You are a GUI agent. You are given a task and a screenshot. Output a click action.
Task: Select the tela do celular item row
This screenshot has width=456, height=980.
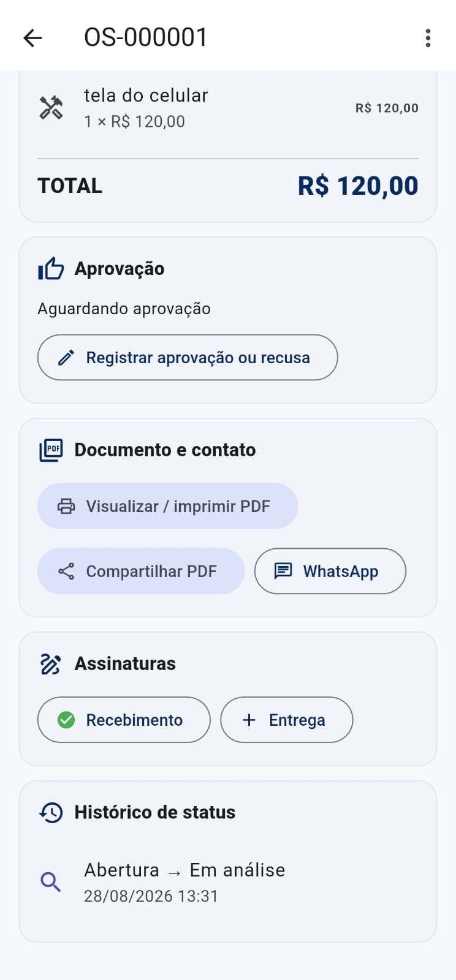(x=228, y=108)
